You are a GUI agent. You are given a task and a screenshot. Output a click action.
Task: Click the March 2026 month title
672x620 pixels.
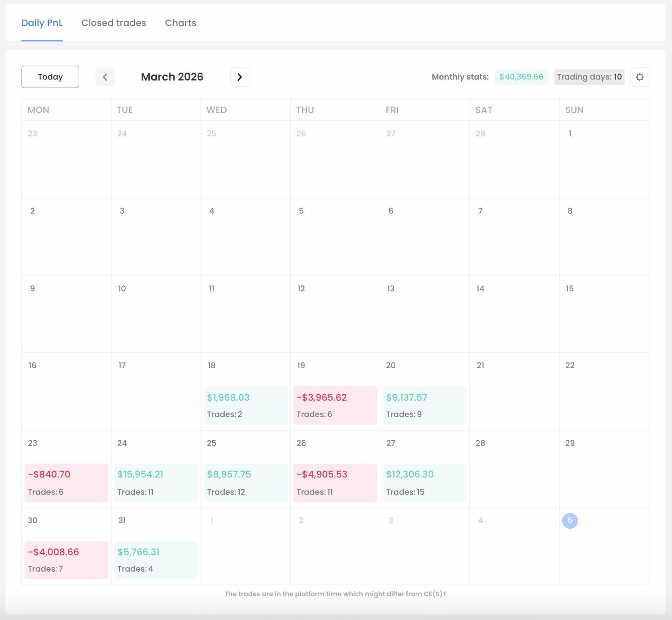(172, 77)
